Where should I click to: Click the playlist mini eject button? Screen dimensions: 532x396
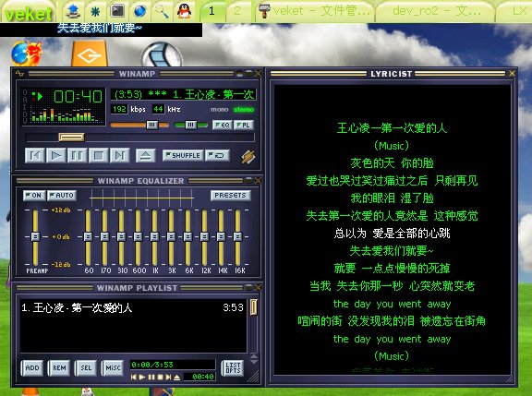(x=176, y=377)
